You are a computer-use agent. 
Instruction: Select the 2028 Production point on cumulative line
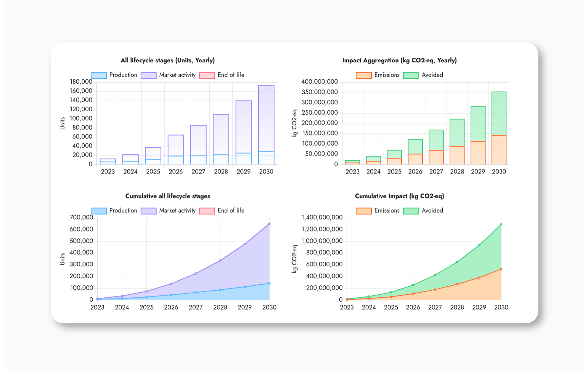220,290
